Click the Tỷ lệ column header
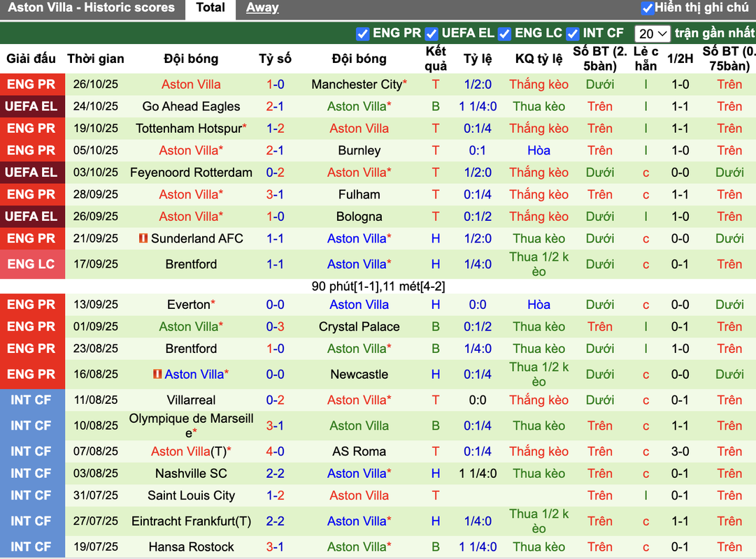This screenshot has width=756, height=559. click(x=478, y=59)
